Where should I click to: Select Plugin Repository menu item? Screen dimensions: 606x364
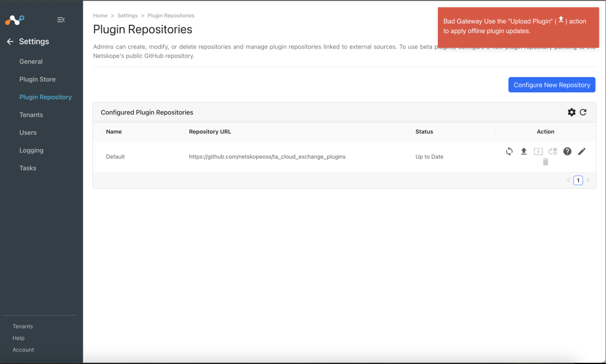tap(46, 97)
